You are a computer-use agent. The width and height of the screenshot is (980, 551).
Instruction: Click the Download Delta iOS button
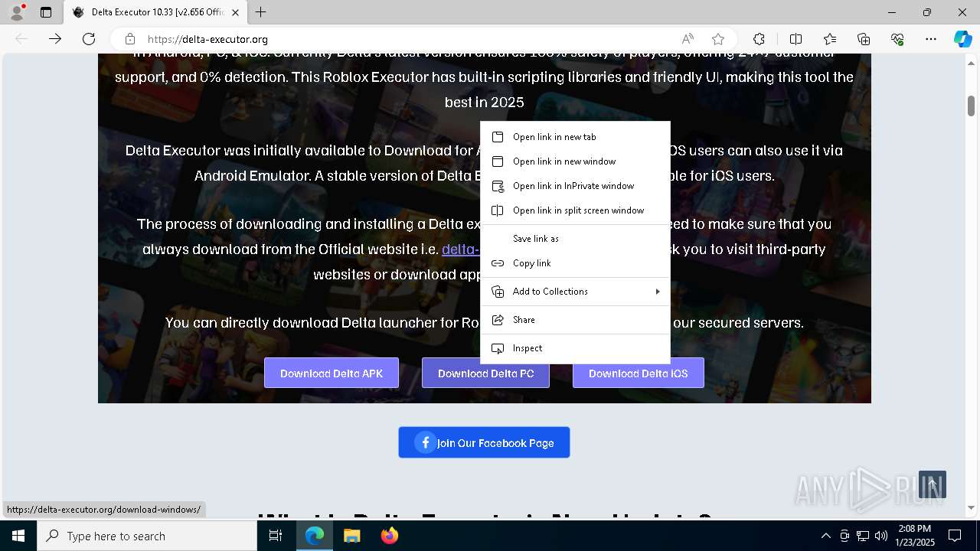(639, 373)
